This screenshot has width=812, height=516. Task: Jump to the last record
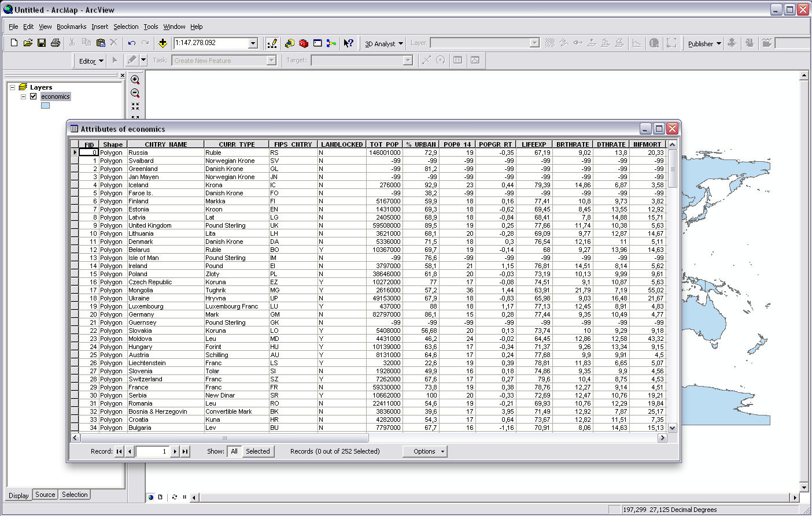tap(185, 452)
